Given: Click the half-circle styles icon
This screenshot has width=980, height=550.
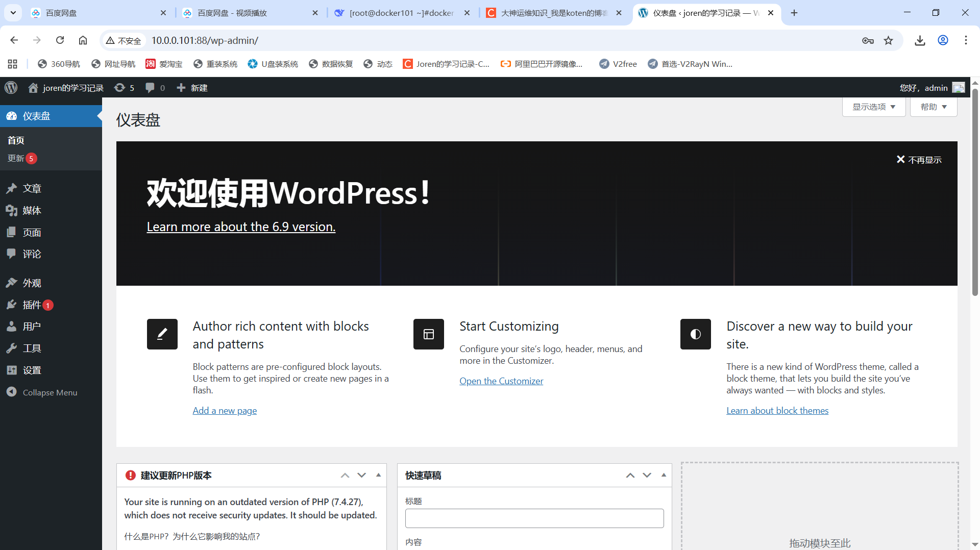Looking at the screenshot, I should (x=696, y=334).
